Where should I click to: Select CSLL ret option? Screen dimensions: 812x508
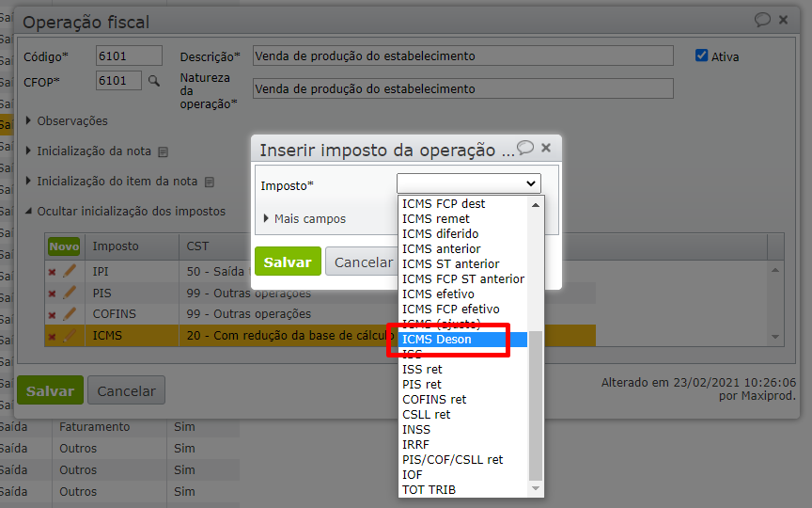click(463, 414)
